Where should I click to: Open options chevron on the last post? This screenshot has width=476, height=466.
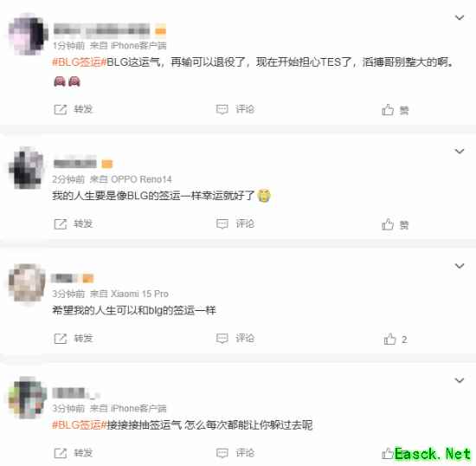click(x=460, y=380)
